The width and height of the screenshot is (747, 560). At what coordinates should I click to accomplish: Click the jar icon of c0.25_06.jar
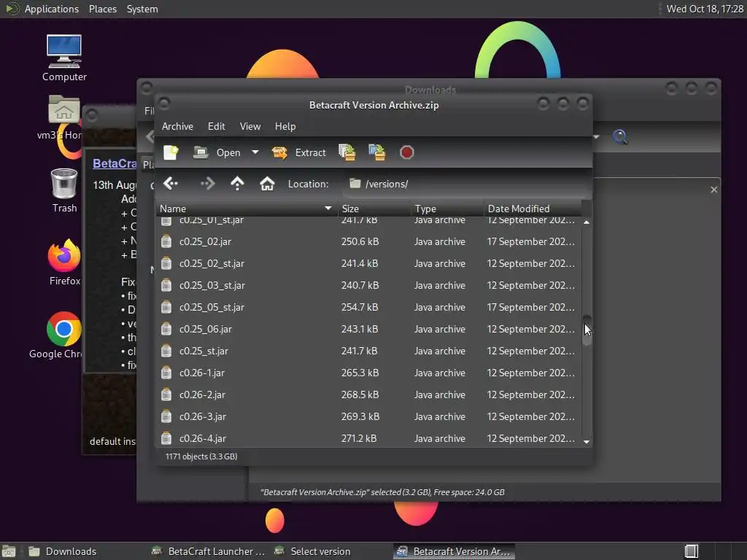pos(166,329)
